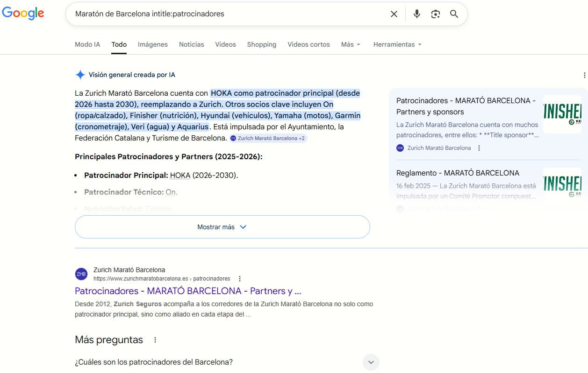Click the AI Overview sparkle icon
The height and width of the screenshot is (373, 588).
[80, 74]
